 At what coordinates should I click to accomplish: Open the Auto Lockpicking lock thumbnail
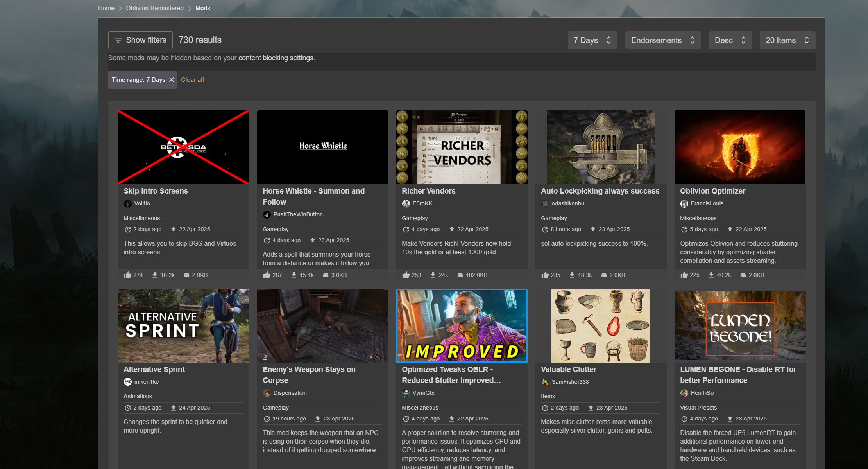[x=601, y=147]
